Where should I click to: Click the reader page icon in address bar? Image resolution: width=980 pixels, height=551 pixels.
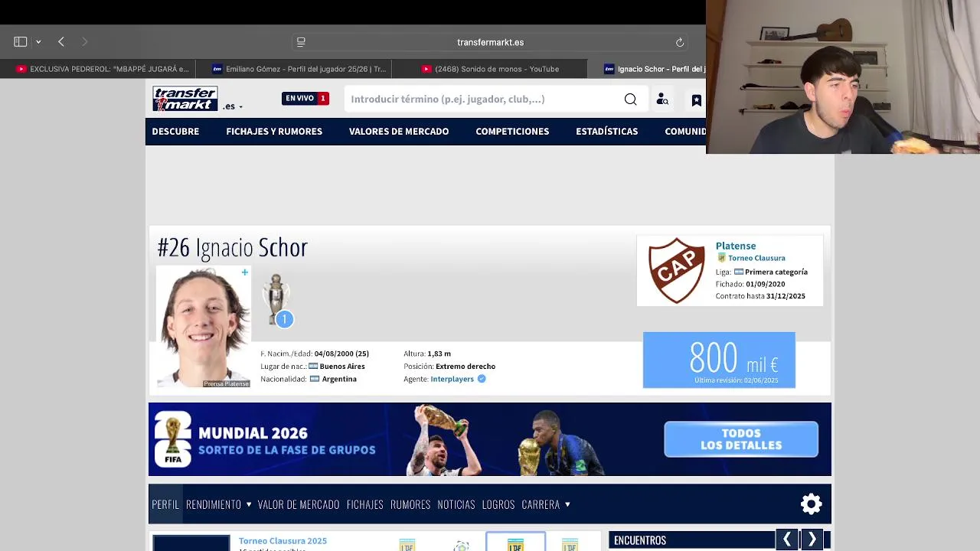tap(301, 42)
